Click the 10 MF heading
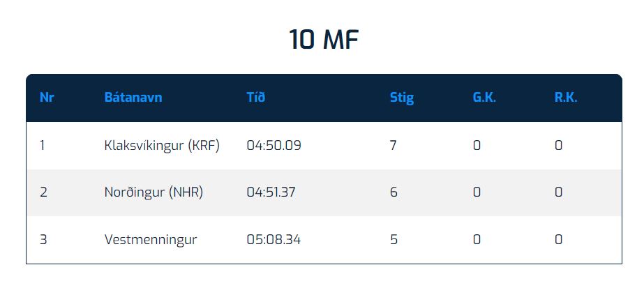 tap(323, 40)
